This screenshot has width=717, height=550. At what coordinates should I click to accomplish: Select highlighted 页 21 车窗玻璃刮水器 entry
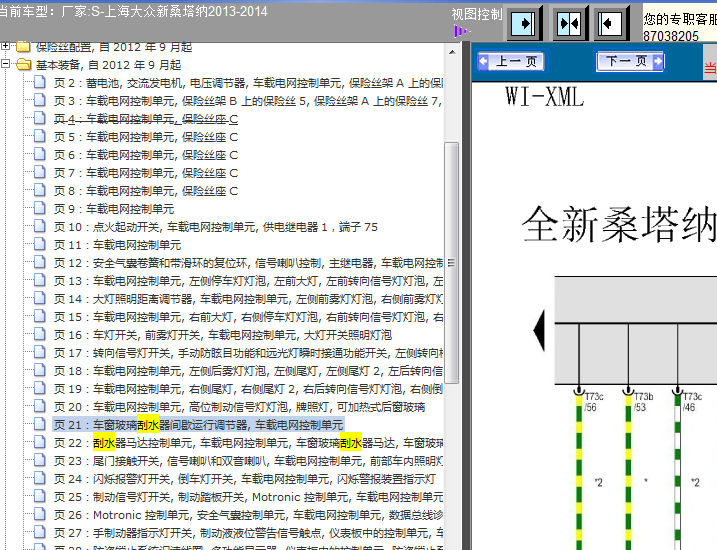point(198,425)
